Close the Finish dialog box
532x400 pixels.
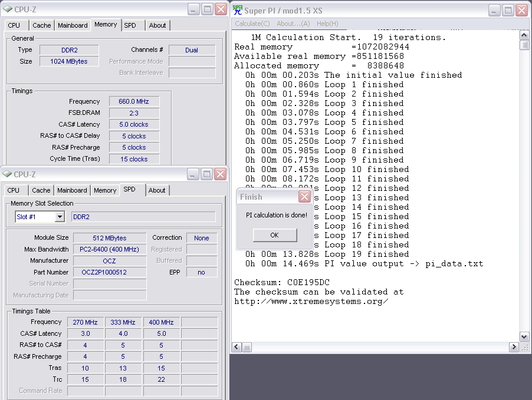click(x=304, y=197)
